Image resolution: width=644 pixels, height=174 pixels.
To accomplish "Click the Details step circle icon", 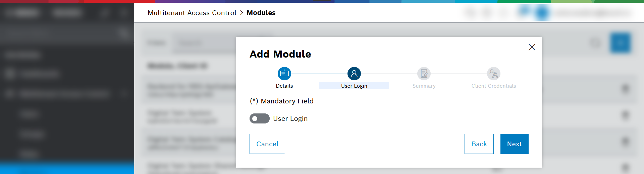I will tap(284, 74).
